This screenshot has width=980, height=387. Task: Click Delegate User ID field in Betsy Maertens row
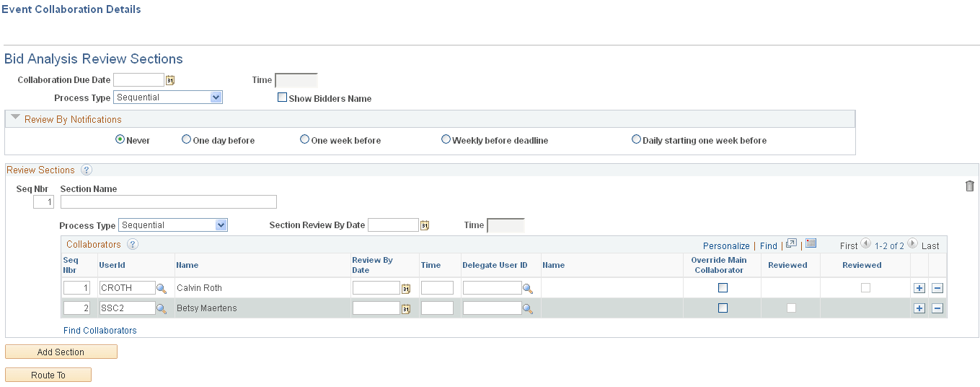pos(492,308)
